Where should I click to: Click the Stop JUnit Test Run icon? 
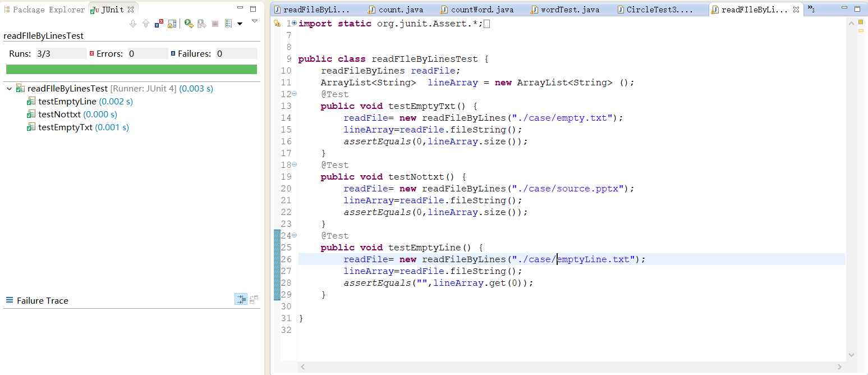(215, 24)
